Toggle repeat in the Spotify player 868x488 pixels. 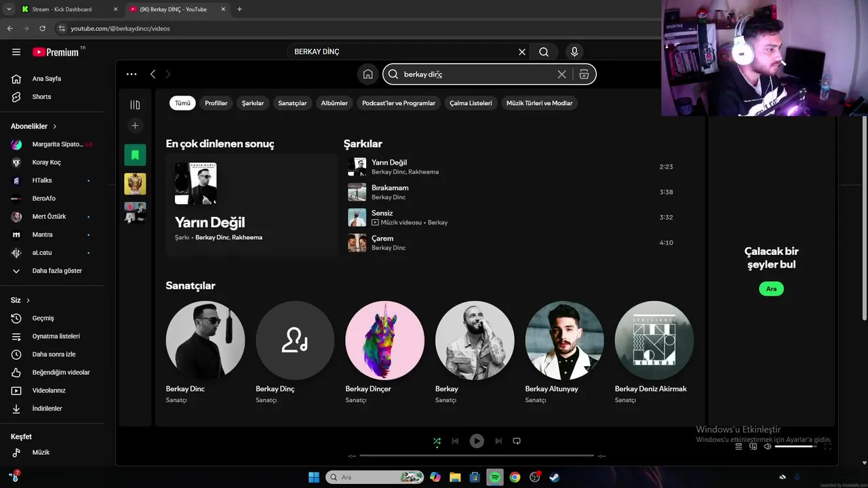(517, 441)
